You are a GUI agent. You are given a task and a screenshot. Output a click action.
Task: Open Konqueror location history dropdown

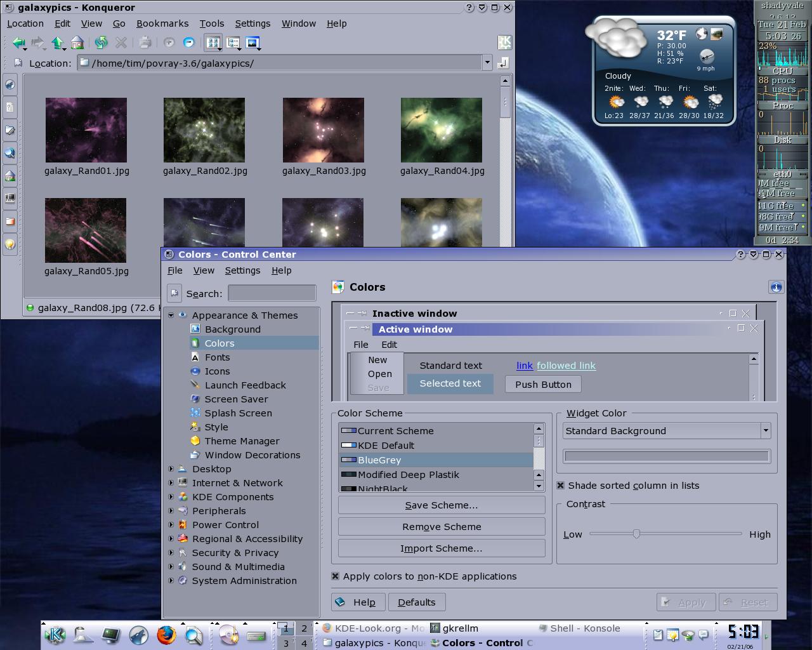tap(487, 63)
